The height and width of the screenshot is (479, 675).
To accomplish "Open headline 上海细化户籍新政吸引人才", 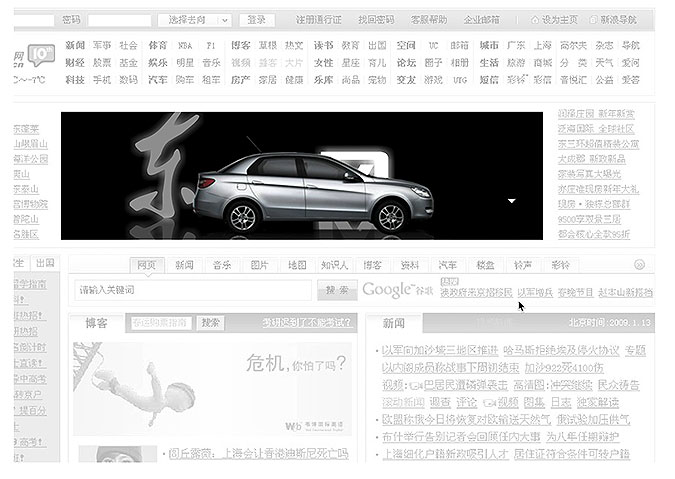I will pyautogui.click(x=445, y=454).
